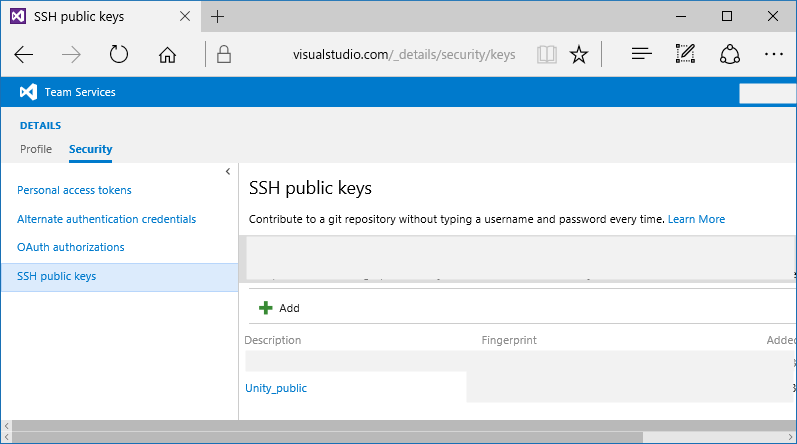Open OAuth authorizations page

tap(71, 247)
